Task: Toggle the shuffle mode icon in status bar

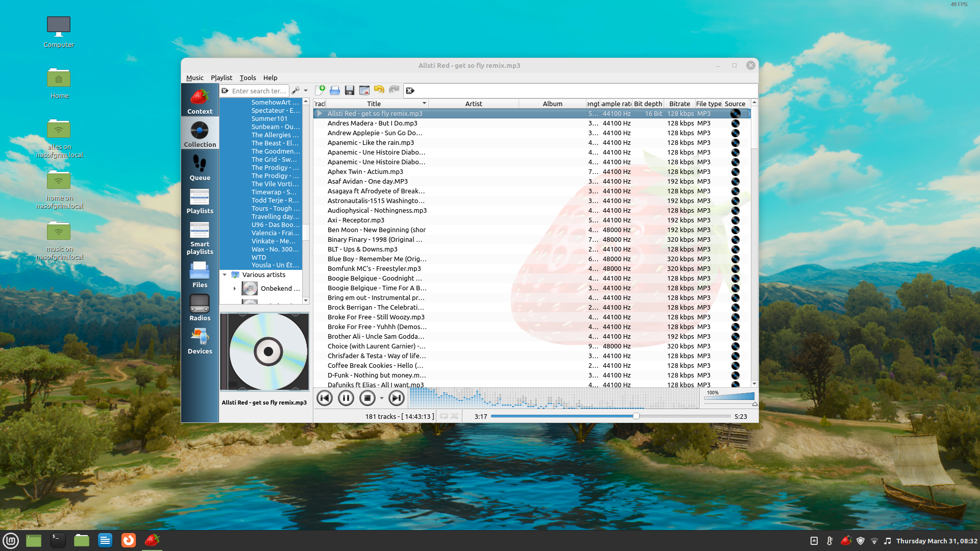Action: point(454,416)
